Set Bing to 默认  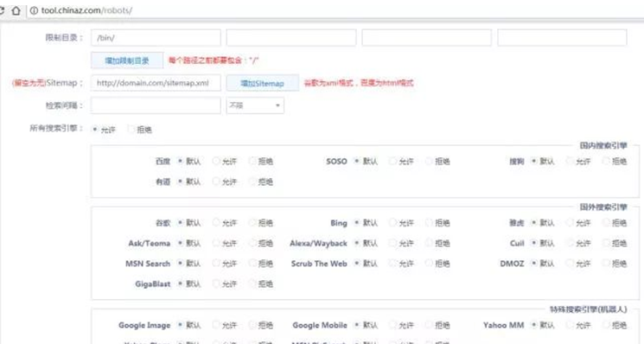click(357, 222)
